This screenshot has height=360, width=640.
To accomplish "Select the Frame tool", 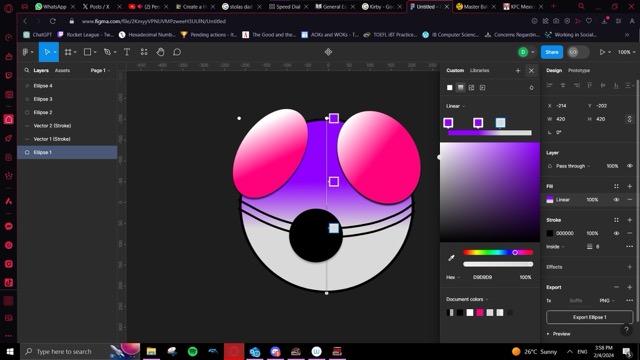I will 68,52.
